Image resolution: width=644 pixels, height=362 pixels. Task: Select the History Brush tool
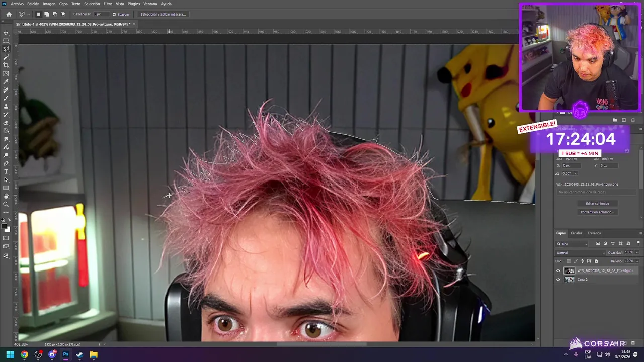click(6, 114)
